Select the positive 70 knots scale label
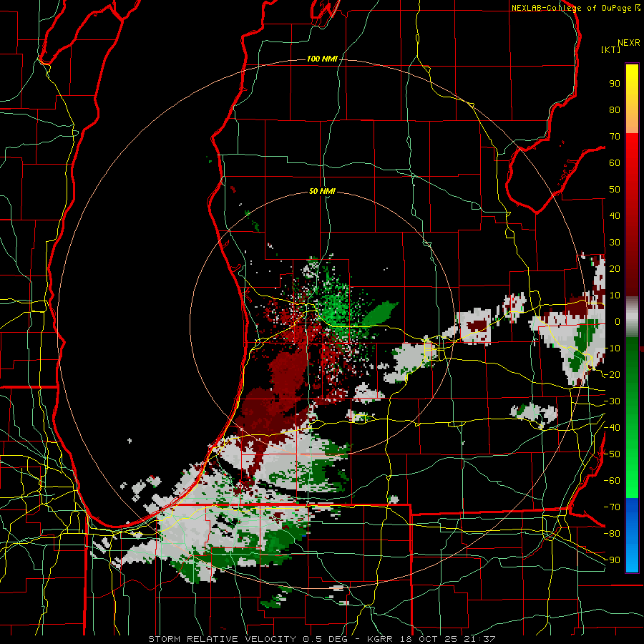 click(615, 137)
